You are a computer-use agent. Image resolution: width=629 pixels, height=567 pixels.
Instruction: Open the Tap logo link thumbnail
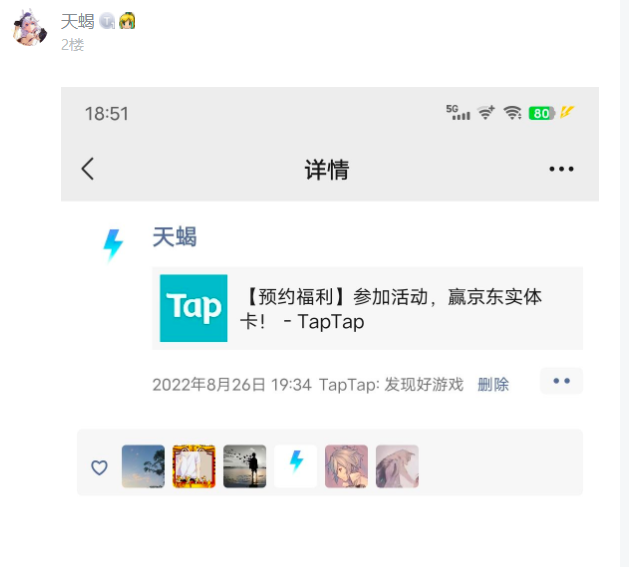193,308
